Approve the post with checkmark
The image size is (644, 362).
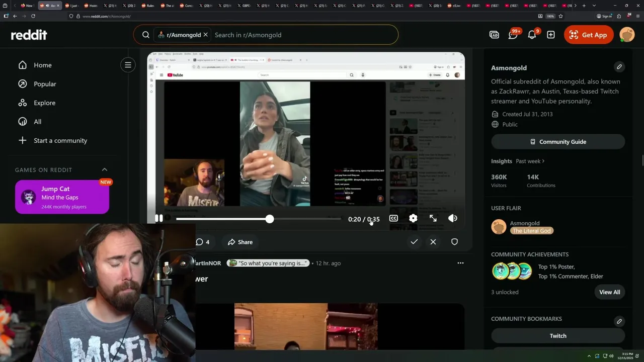[414, 242]
